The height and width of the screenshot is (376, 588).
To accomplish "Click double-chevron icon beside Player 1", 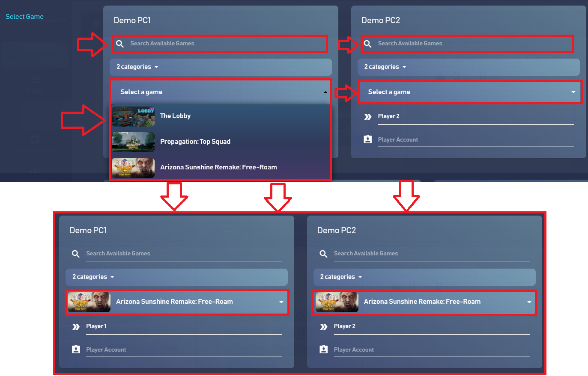I will tap(76, 326).
